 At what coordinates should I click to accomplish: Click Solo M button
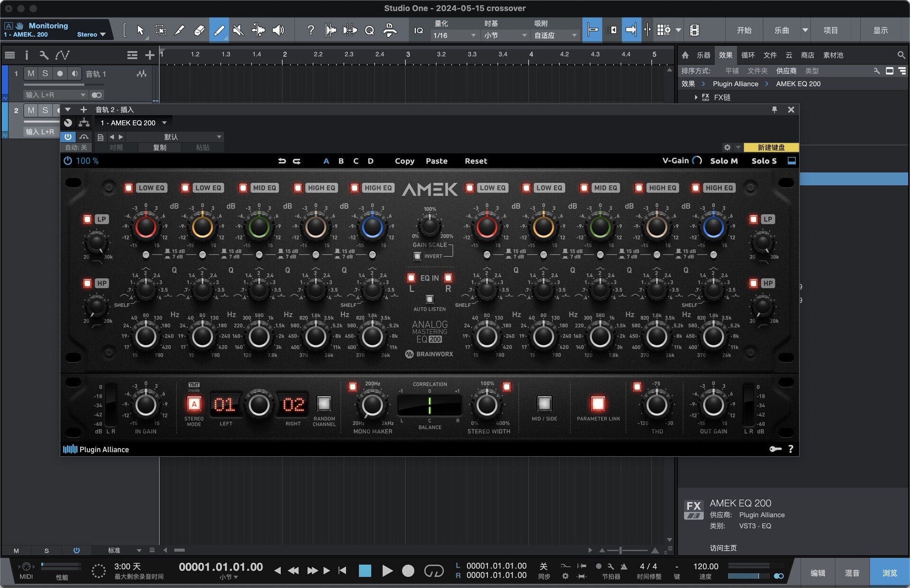point(724,161)
